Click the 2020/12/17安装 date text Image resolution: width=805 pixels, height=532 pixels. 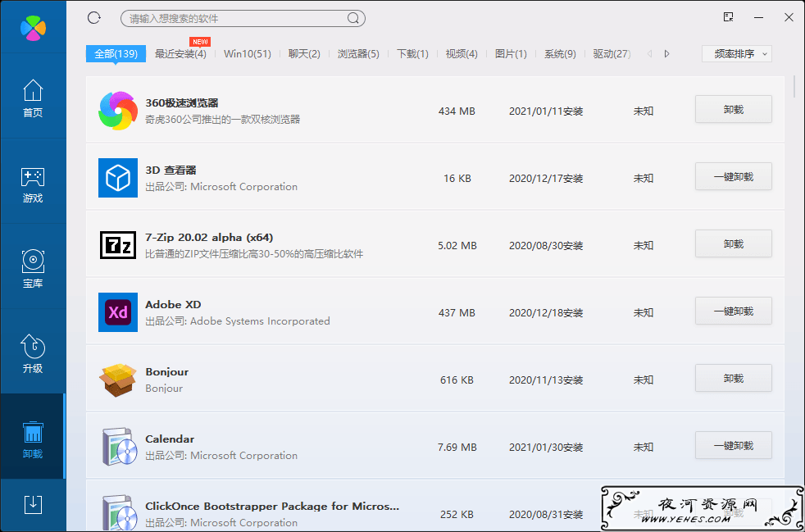click(546, 178)
